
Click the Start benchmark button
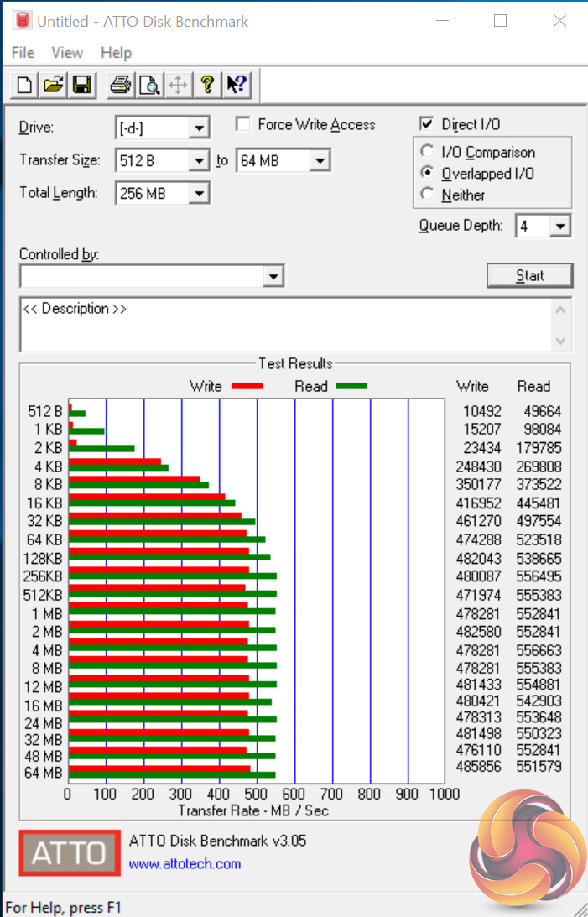pos(529,275)
